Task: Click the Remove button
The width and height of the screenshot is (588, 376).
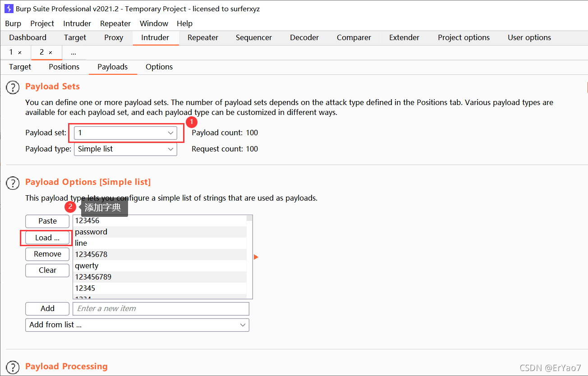Action: click(x=47, y=254)
